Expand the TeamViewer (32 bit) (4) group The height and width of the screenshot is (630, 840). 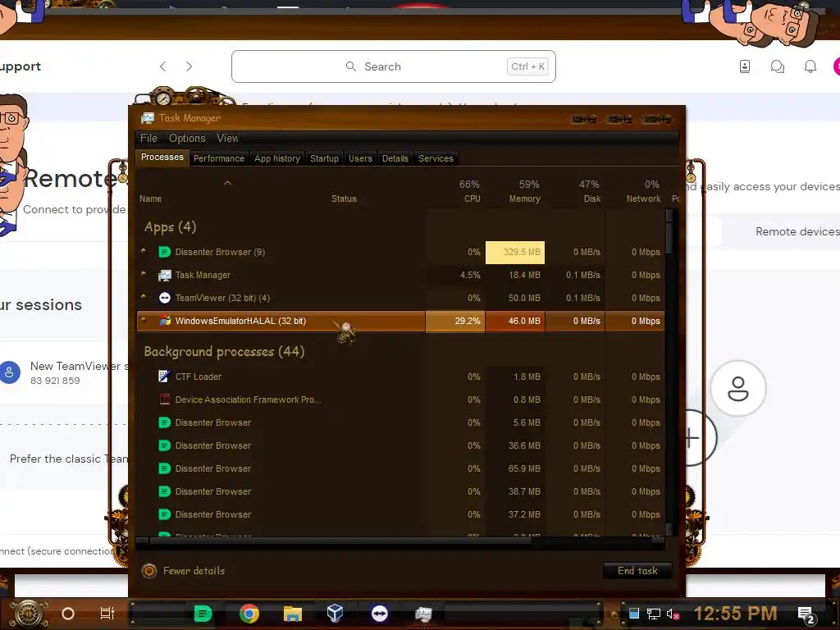coord(144,297)
